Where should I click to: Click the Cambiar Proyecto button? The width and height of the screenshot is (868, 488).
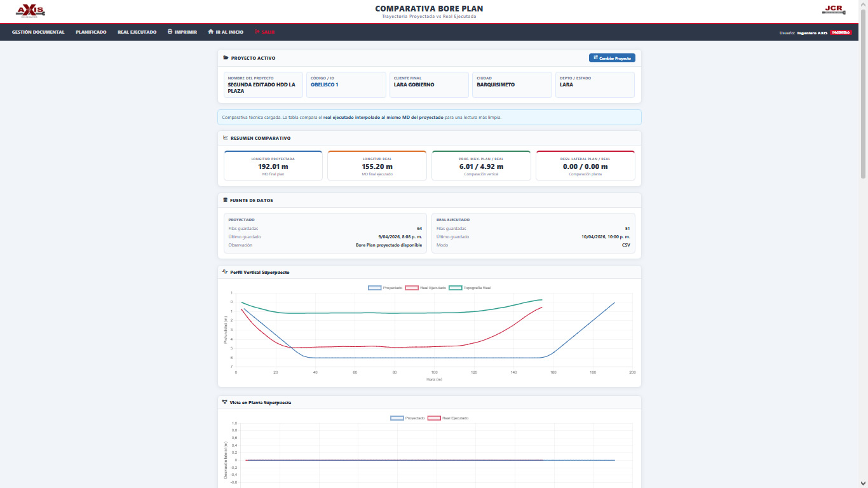point(612,58)
